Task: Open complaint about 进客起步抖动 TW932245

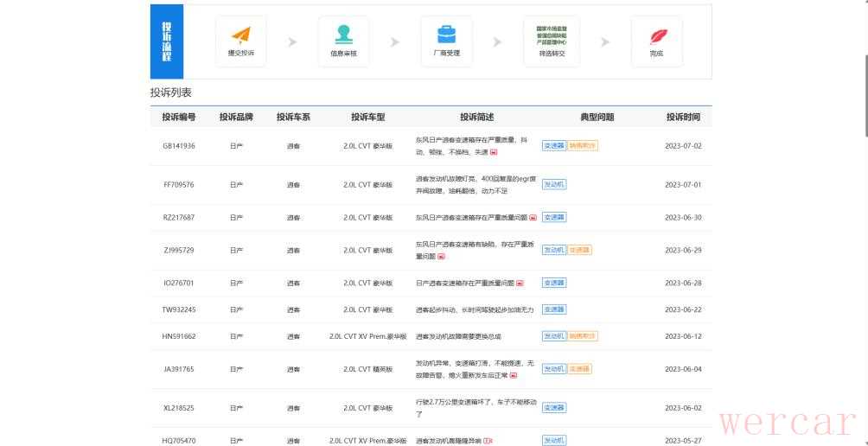Action: 475,309
